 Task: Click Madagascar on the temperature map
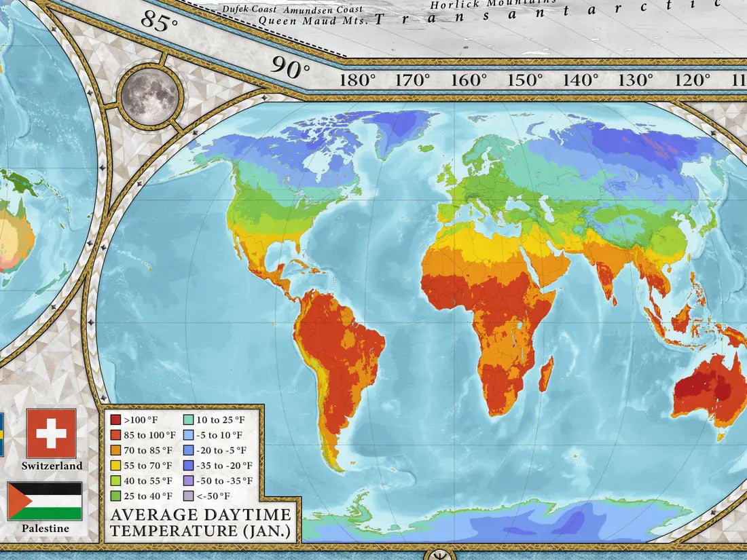[x=547, y=374]
